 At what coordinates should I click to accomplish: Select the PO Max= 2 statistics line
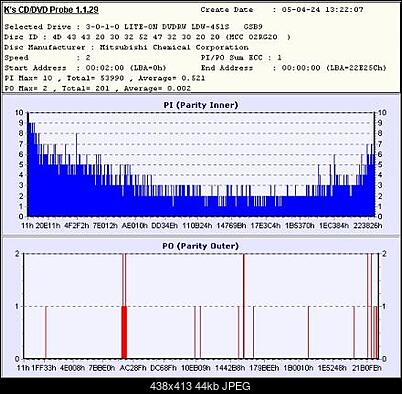click(x=98, y=89)
